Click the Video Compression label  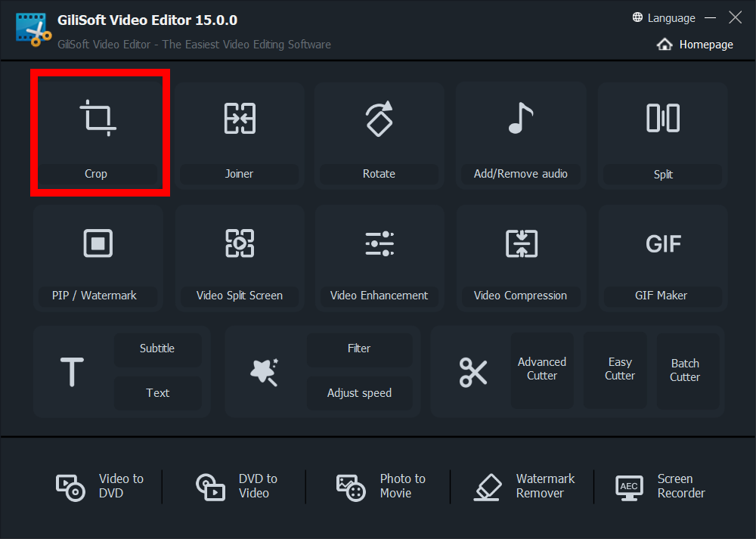pos(520,296)
